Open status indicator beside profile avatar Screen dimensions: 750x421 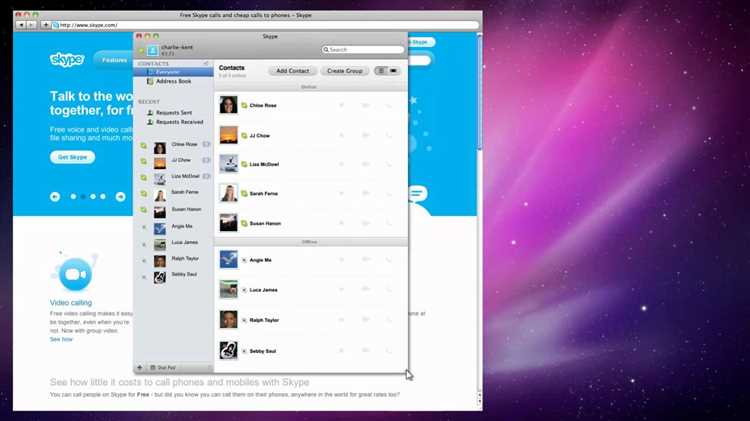[x=141, y=50]
